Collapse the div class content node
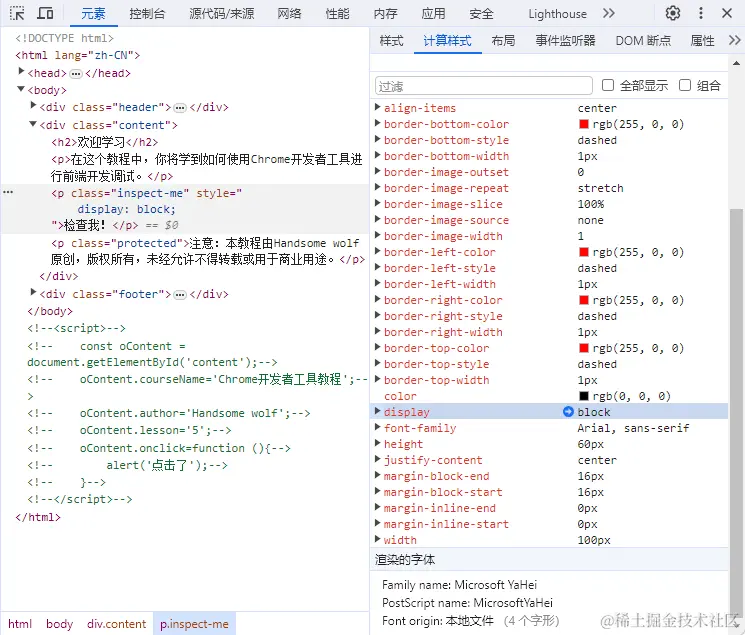This screenshot has height=635, width=745. point(33,124)
